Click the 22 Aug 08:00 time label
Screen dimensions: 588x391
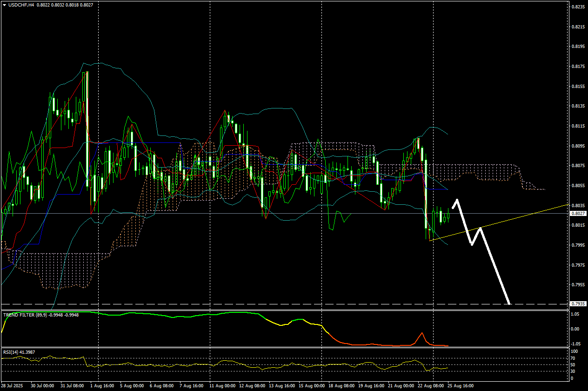point(430,386)
